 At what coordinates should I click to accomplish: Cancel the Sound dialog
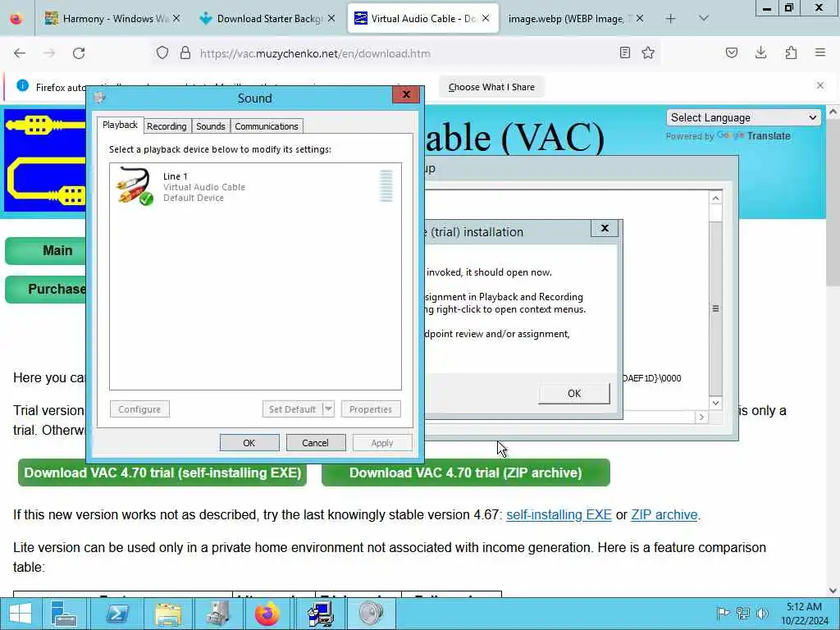315,443
